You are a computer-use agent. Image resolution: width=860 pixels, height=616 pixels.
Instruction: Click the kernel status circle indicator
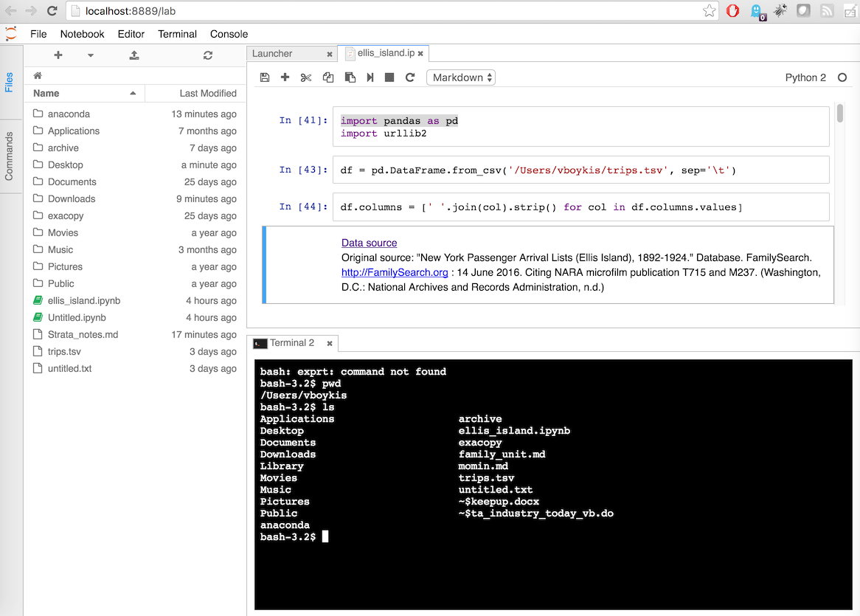842,77
